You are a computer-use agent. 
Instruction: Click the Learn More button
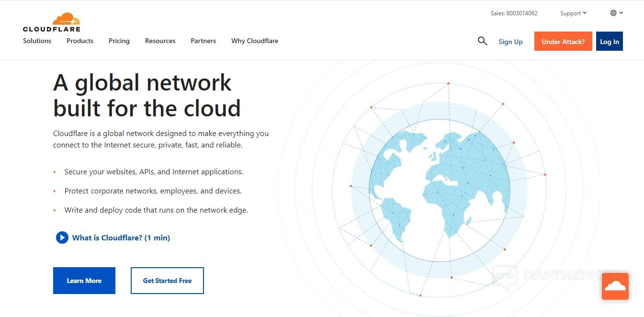coord(84,281)
